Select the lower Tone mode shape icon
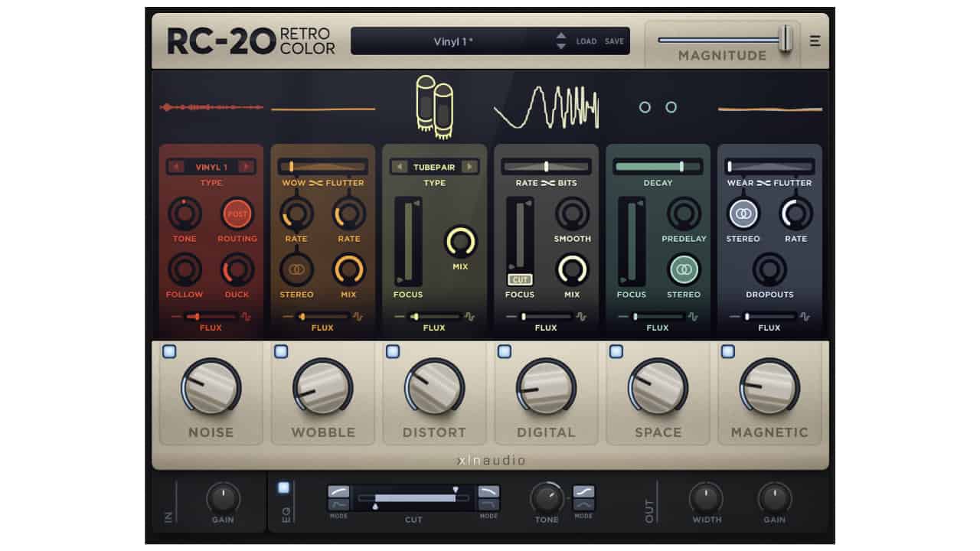The height and width of the screenshot is (551, 980). click(x=583, y=504)
